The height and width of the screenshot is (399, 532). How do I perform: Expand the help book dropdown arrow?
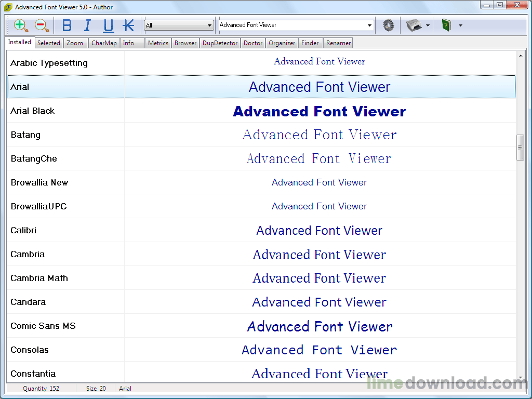click(460, 25)
